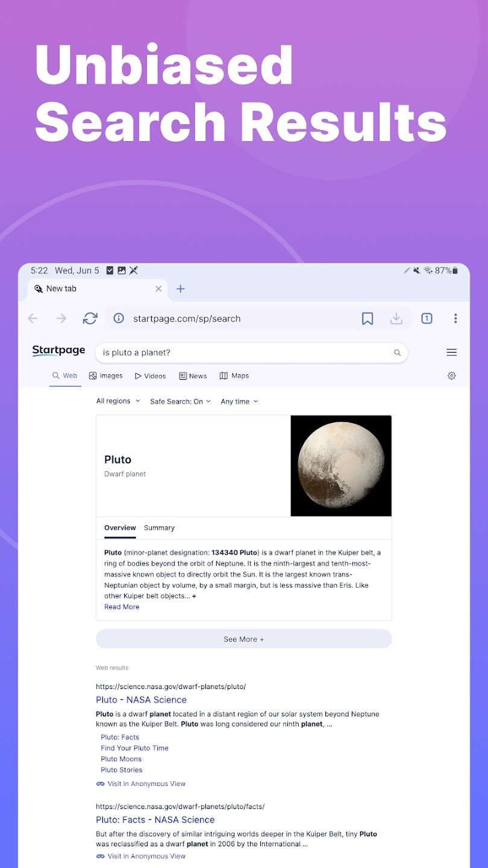Image resolution: width=488 pixels, height=868 pixels.
Task: Select the Web search tab
Action: pyautogui.click(x=65, y=376)
